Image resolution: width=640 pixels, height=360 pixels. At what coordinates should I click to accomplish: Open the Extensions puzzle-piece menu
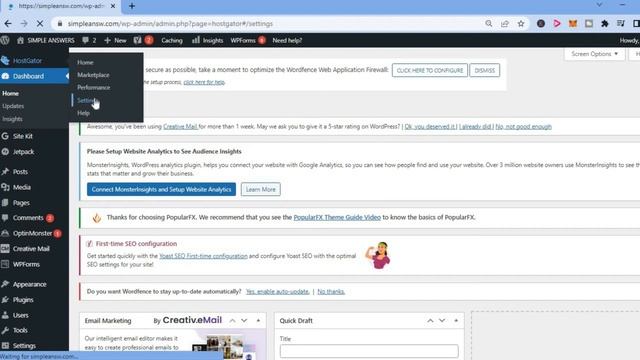pos(605,24)
